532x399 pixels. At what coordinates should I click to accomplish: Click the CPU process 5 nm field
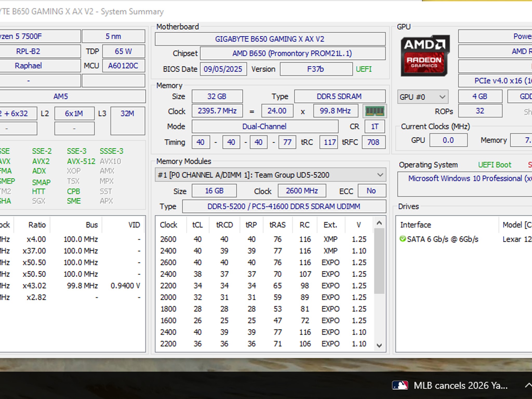(114, 36)
